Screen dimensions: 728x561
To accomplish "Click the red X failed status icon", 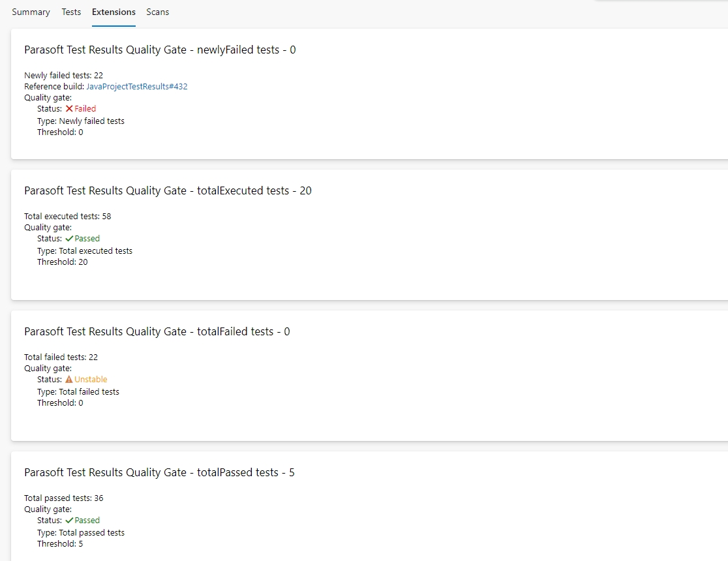I will (69, 109).
